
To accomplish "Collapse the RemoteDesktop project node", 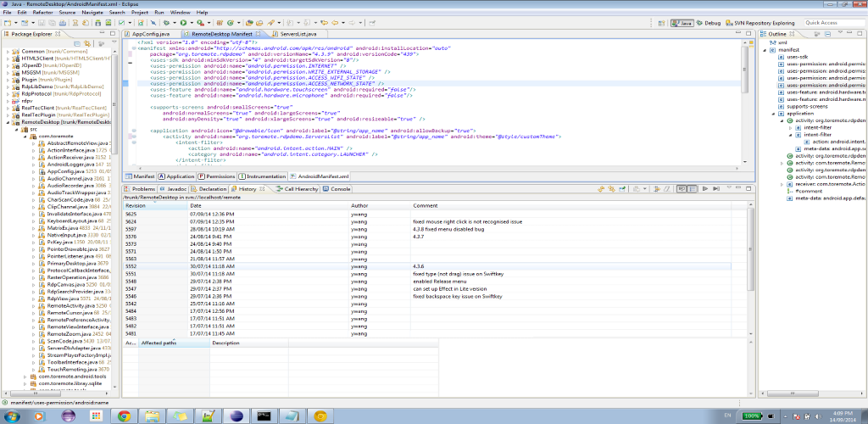I will tap(8, 122).
